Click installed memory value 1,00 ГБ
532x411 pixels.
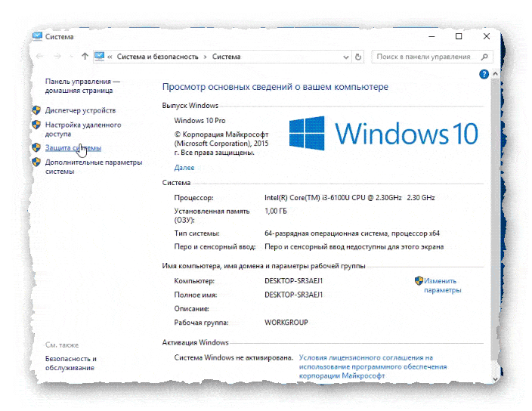coord(276,211)
